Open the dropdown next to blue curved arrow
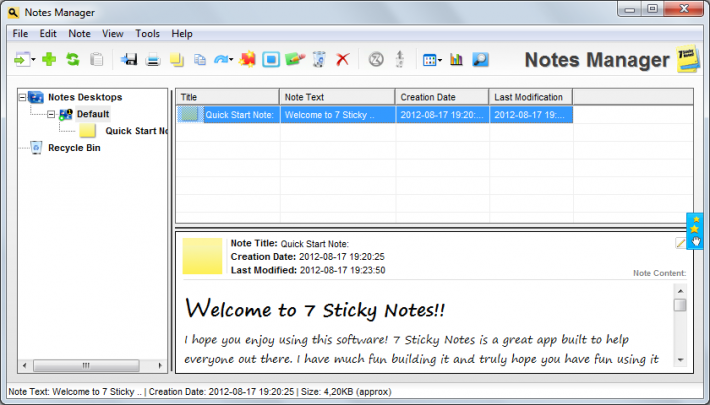 click(x=231, y=60)
